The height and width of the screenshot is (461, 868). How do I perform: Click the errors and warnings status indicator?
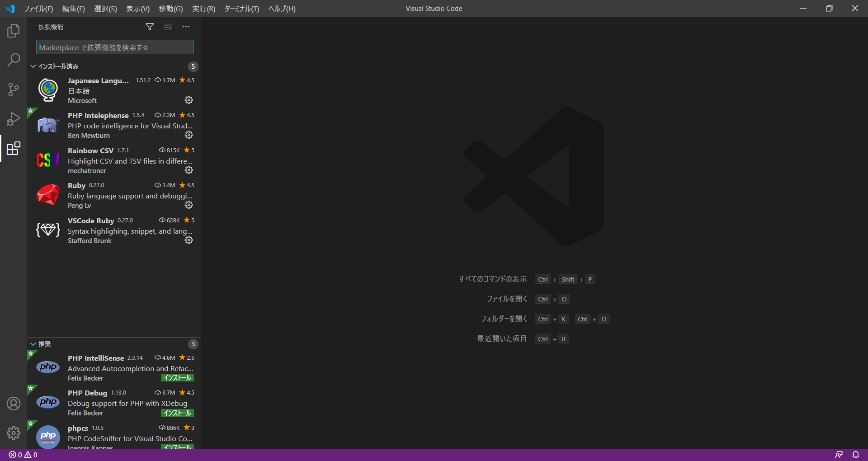point(24,455)
